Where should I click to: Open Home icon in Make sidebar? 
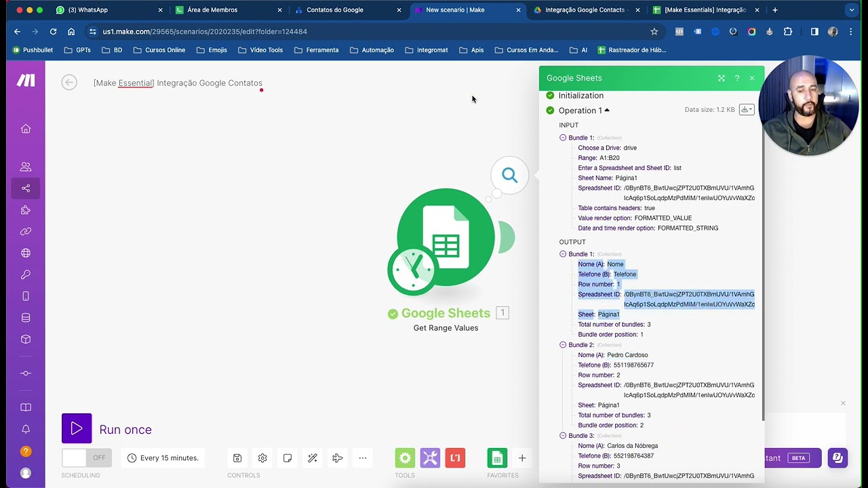pos(26,129)
